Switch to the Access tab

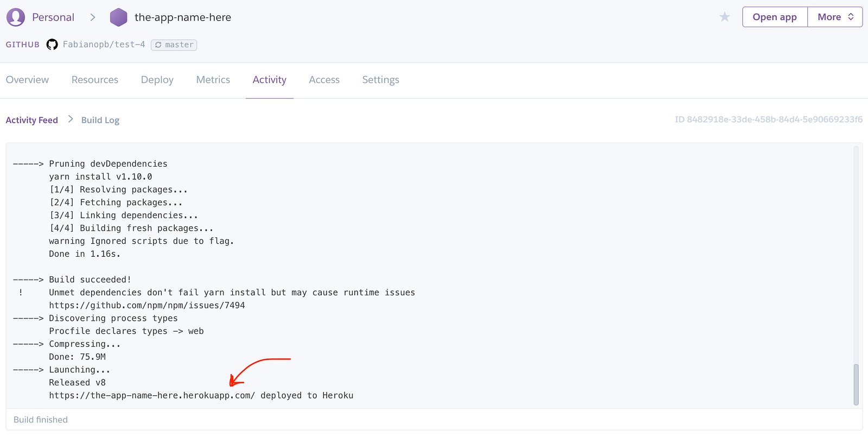(x=324, y=80)
